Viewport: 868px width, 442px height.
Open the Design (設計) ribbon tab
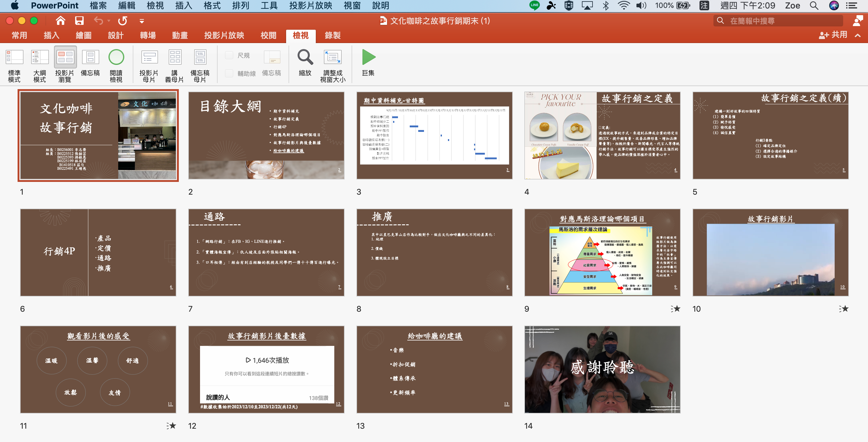(x=115, y=35)
